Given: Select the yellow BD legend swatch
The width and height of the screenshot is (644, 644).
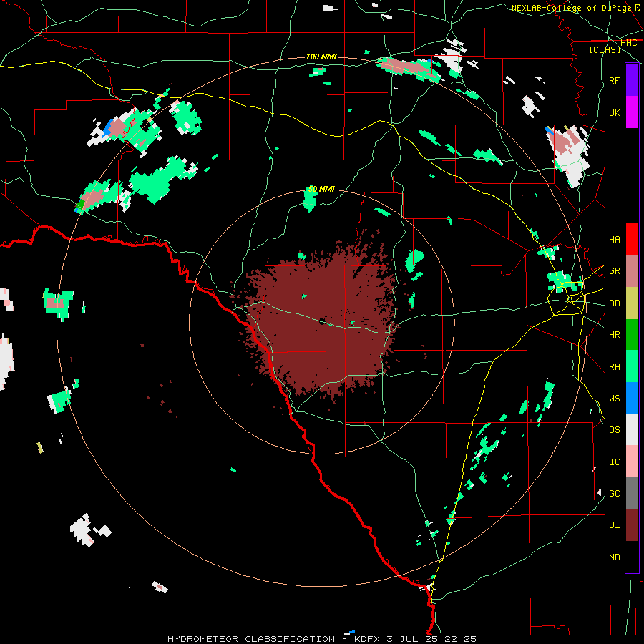Looking at the screenshot, I should (632, 303).
